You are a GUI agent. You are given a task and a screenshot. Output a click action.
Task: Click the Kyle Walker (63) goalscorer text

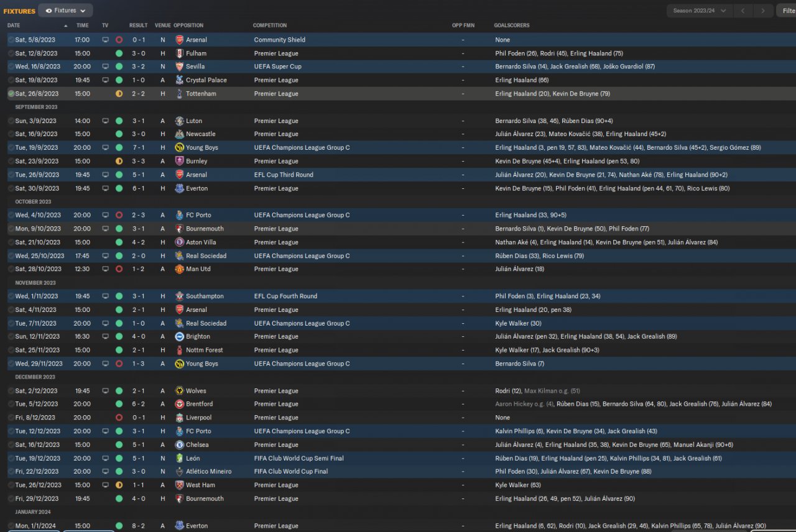pos(518,485)
